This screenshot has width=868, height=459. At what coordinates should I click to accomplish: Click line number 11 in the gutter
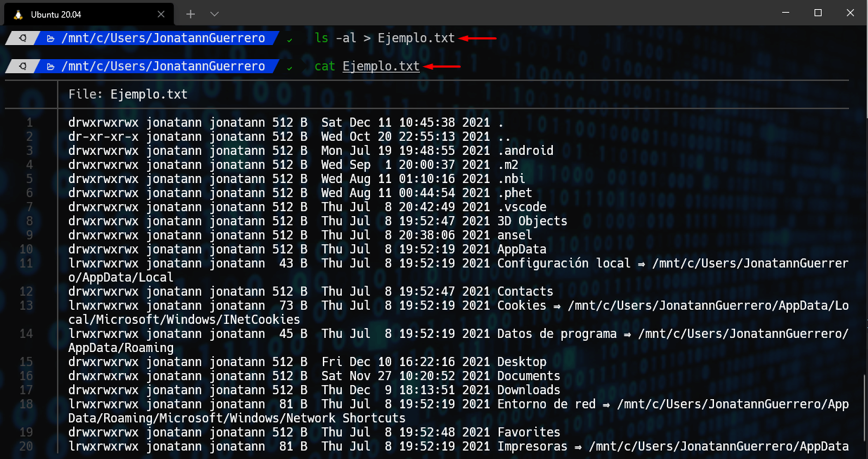coord(26,263)
